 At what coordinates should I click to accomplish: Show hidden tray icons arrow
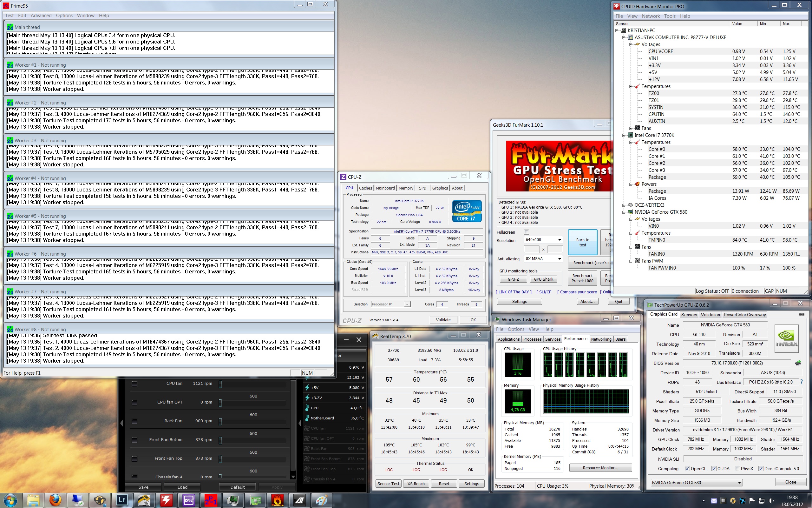(x=704, y=501)
